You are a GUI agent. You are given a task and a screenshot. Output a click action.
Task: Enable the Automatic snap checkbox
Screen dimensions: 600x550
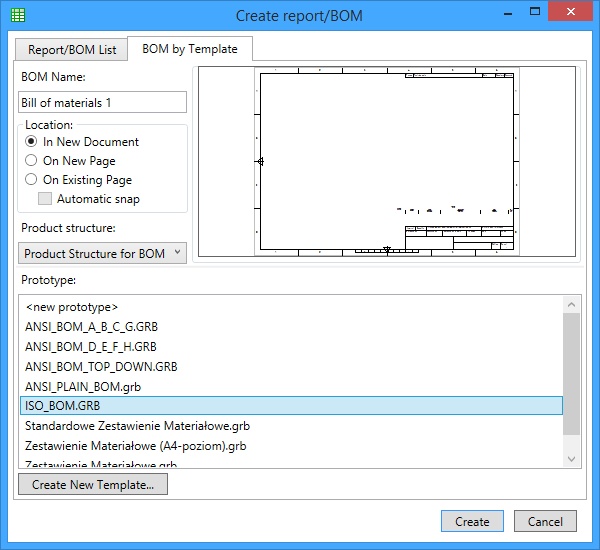coord(45,199)
